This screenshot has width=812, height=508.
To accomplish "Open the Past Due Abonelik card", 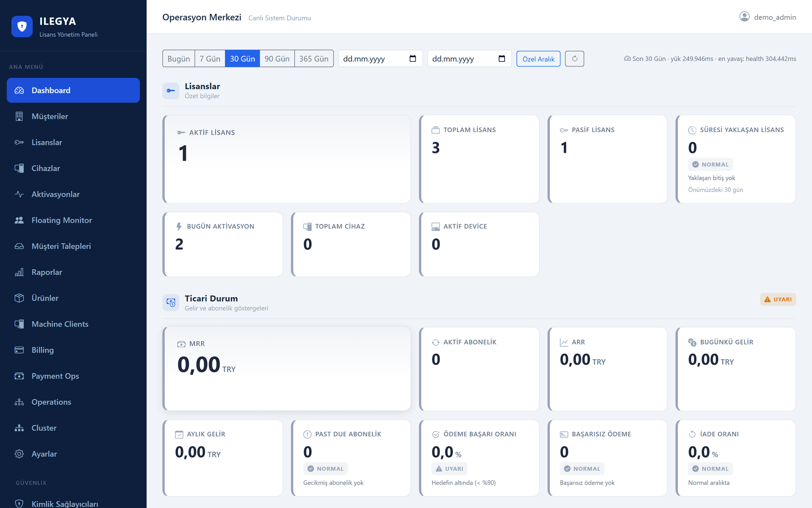I will (x=351, y=458).
